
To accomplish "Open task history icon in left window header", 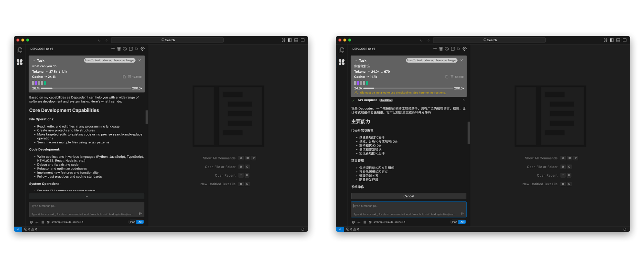I will tap(125, 49).
